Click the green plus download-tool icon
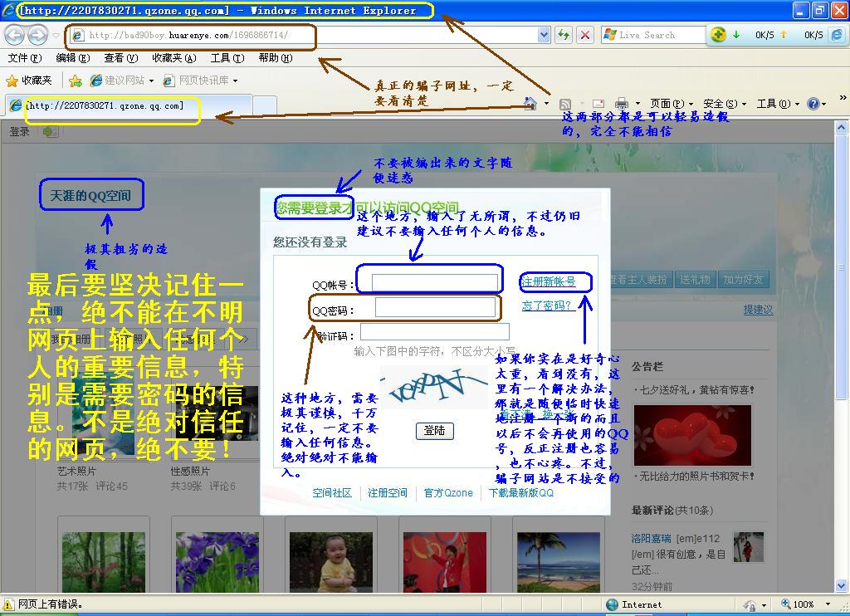 718,35
